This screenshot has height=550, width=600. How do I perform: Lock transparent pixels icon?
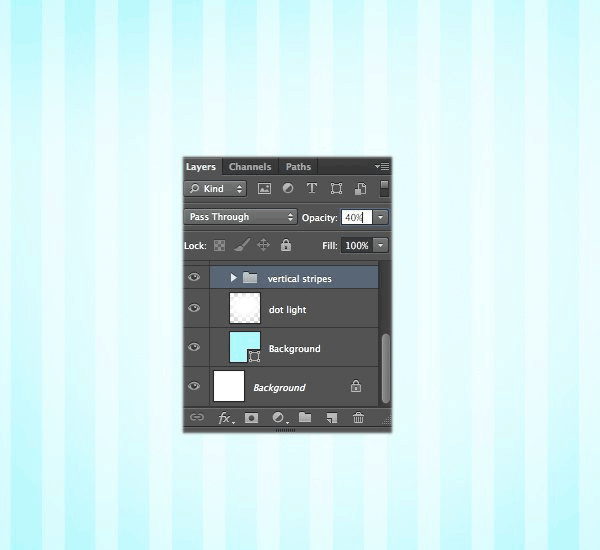click(x=219, y=245)
